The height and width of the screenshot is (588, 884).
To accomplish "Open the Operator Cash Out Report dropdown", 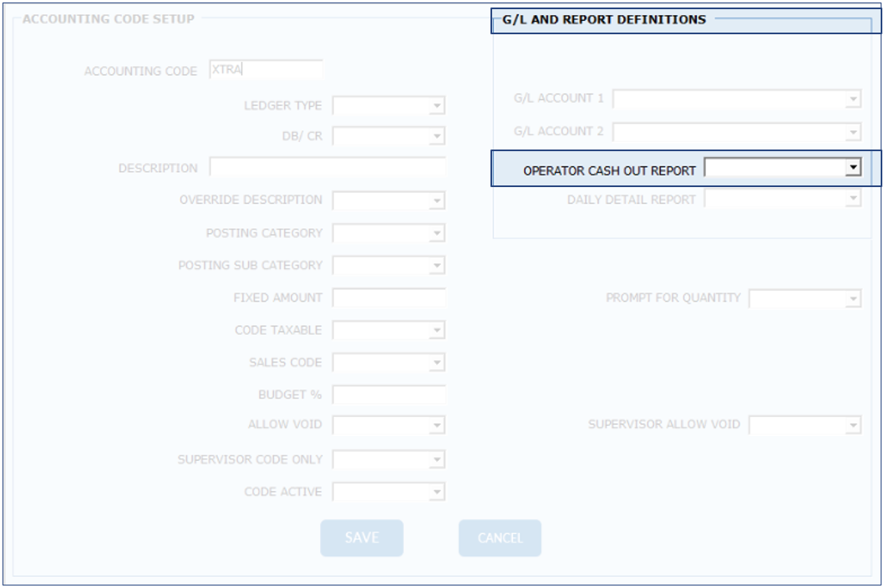I will coord(852,168).
